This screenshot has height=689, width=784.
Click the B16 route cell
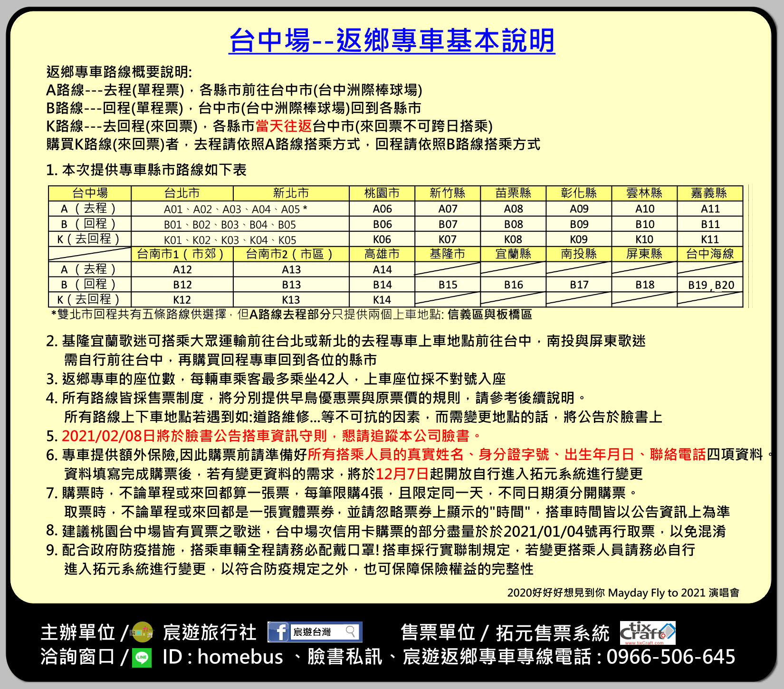[513, 285]
